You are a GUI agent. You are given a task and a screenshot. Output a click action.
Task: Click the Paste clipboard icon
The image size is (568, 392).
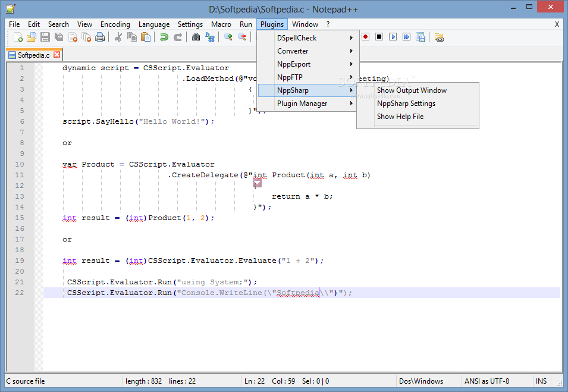[x=146, y=37]
